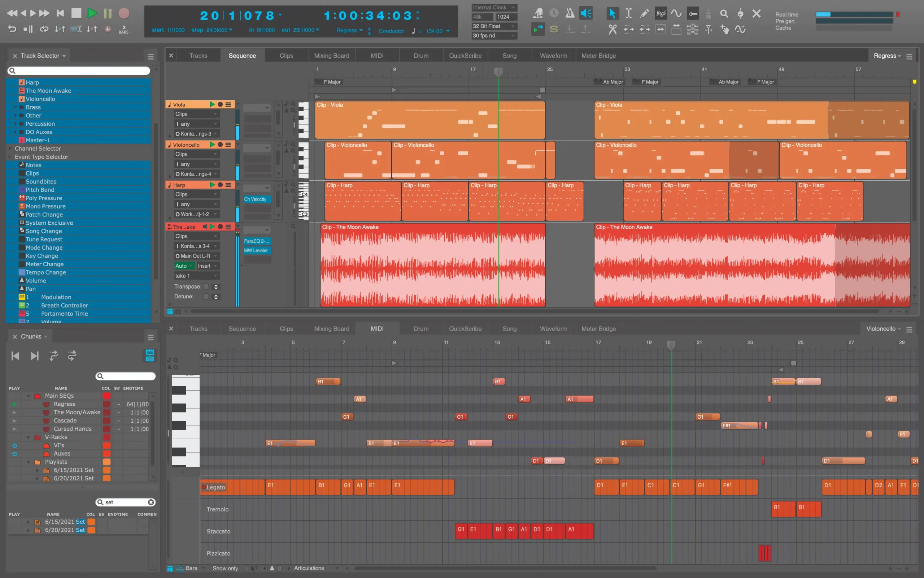The width and height of the screenshot is (924, 578).
Task: Click the Rewind transport button
Action: pos(12,13)
